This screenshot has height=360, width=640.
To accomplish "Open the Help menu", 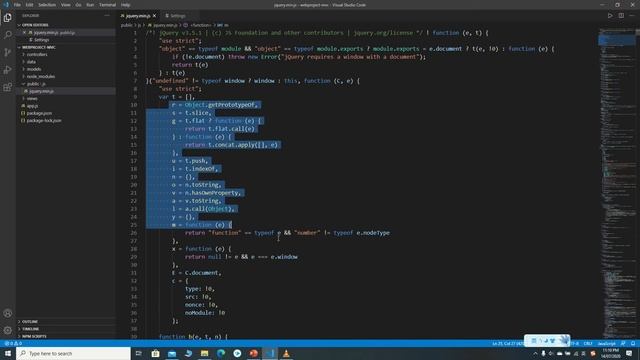I will (x=125, y=5).
